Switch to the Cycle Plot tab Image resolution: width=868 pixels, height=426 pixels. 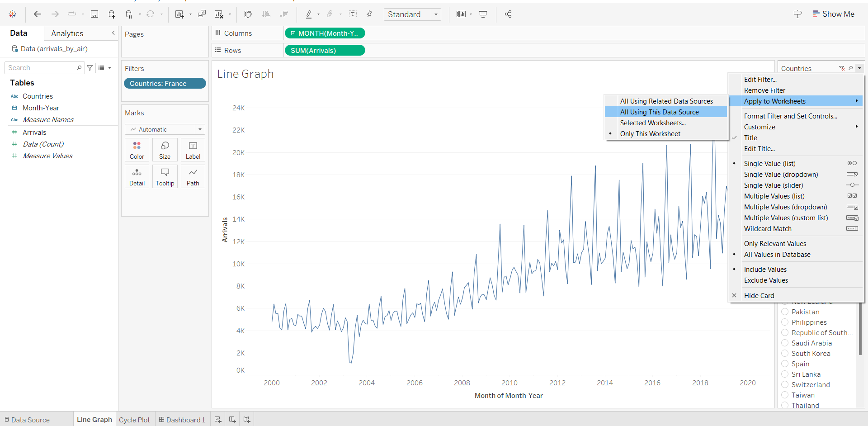coord(134,420)
